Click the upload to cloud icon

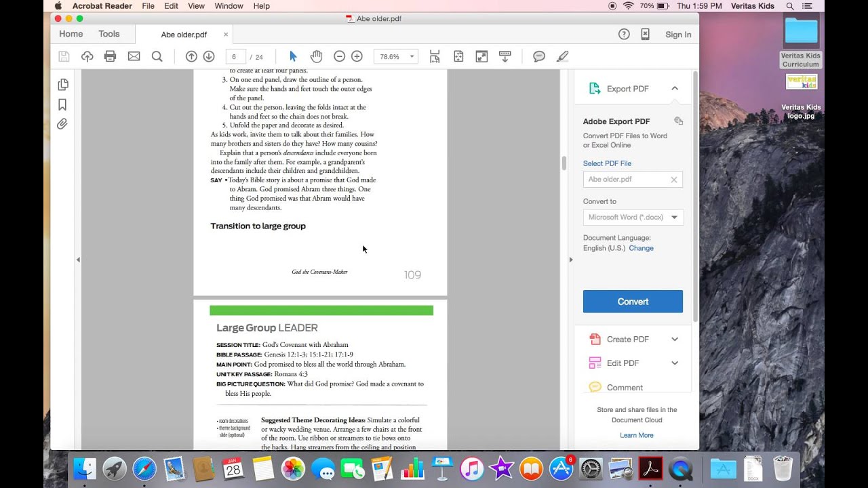87,56
